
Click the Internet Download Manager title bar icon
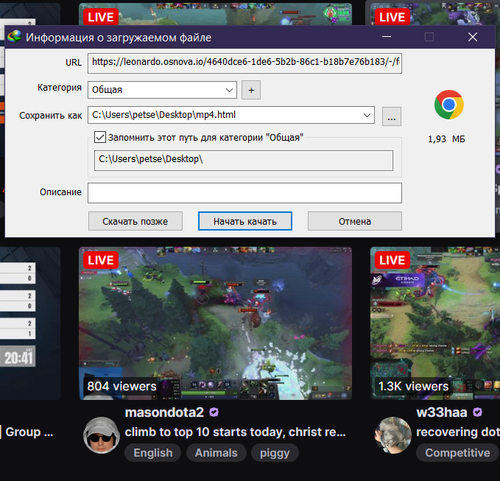[x=14, y=37]
